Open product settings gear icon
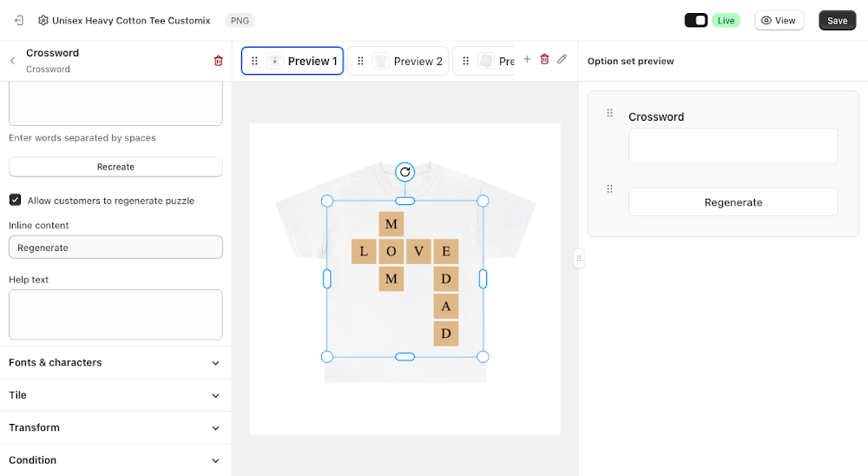Screen dimensions: 868x476 pos(43,21)
